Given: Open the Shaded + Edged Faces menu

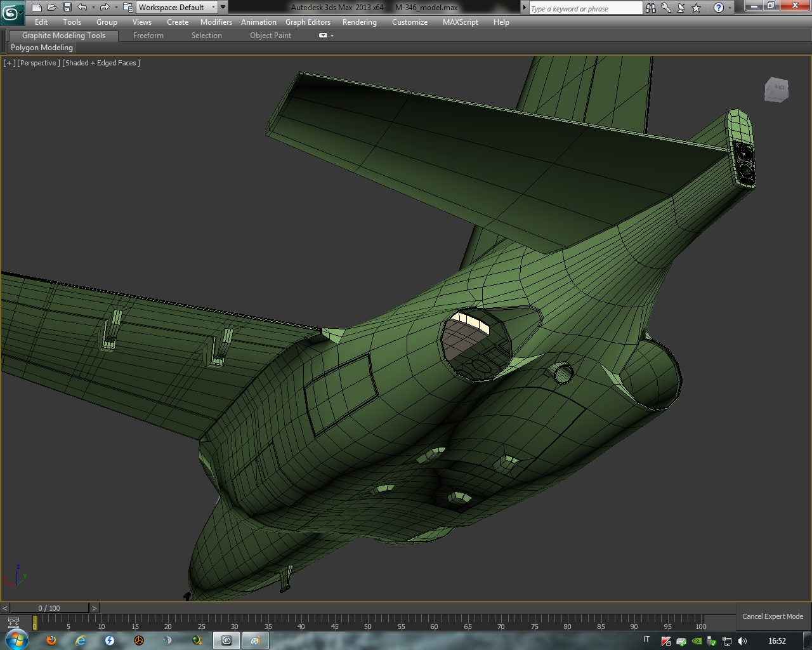Looking at the screenshot, I should pos(101,63).
